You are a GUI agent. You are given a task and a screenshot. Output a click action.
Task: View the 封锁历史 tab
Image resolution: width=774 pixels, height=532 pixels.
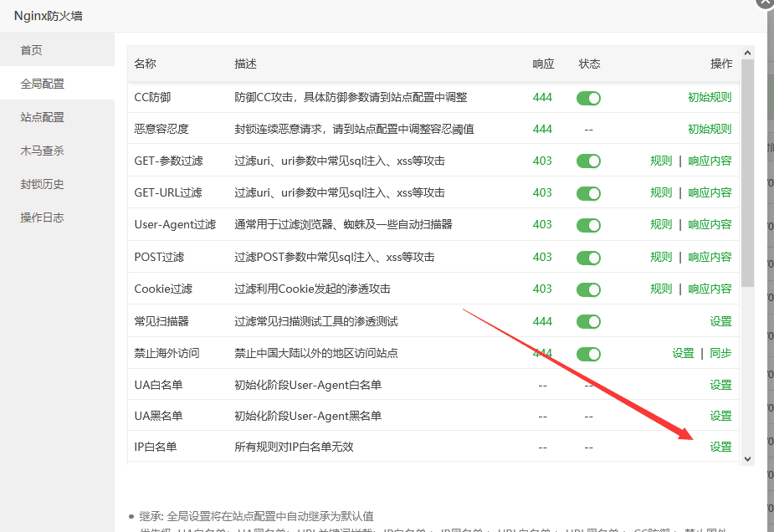57,184
